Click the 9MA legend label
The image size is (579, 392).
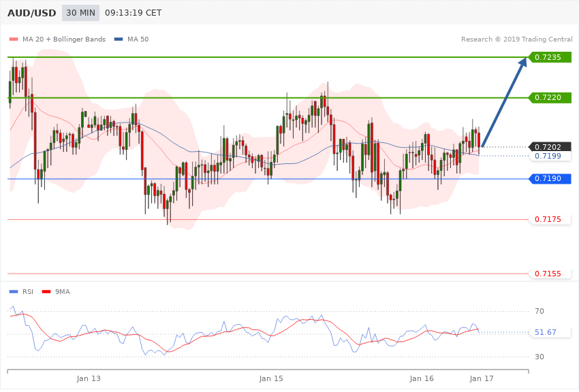[63, 292]
